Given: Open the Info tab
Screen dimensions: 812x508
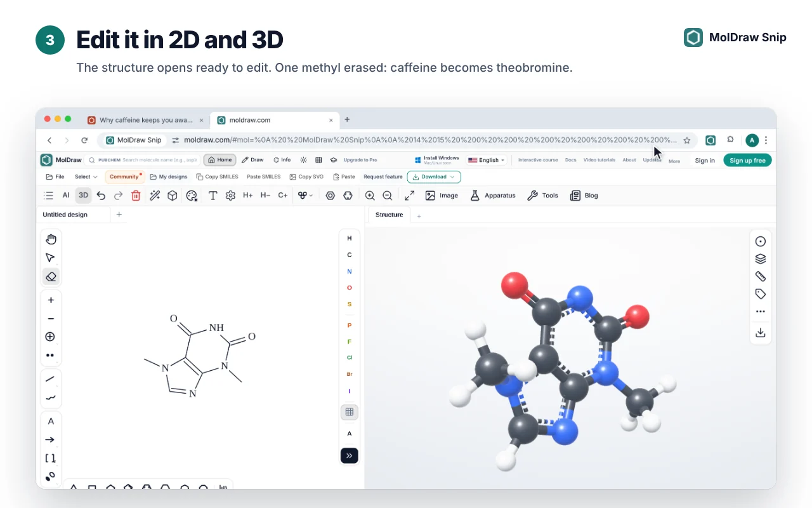Looking at the screenshot, I should pyautogui.click(x=282, y=160).
